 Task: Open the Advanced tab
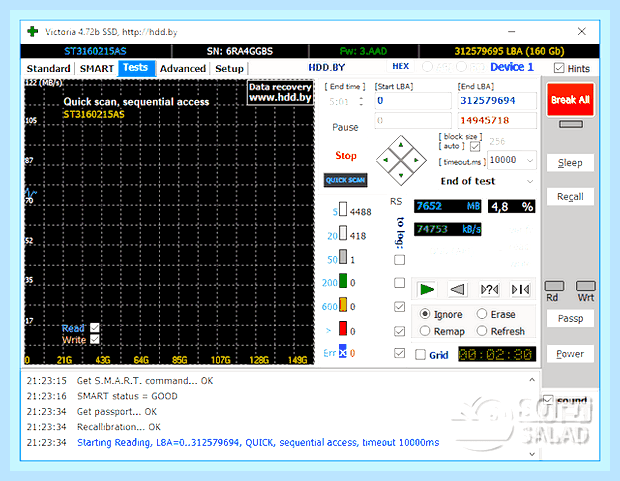coord(183,68)
